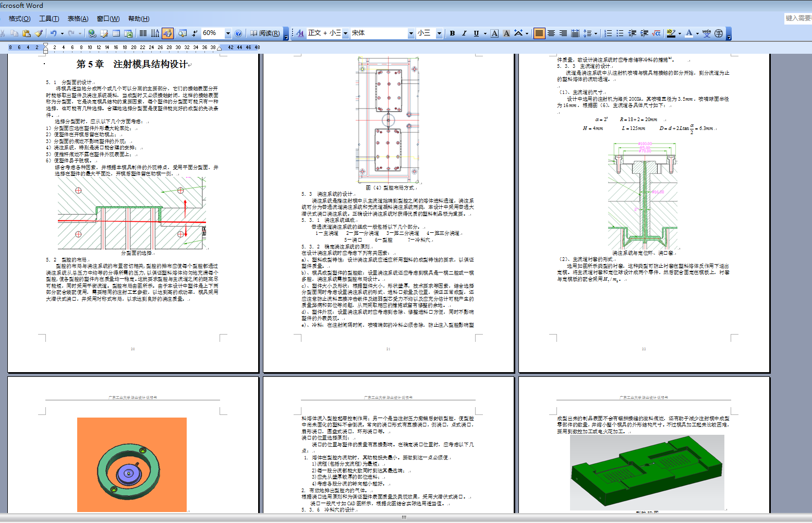Apply the font color swatch
812x523 pixels.
click(x=689, y=33)
